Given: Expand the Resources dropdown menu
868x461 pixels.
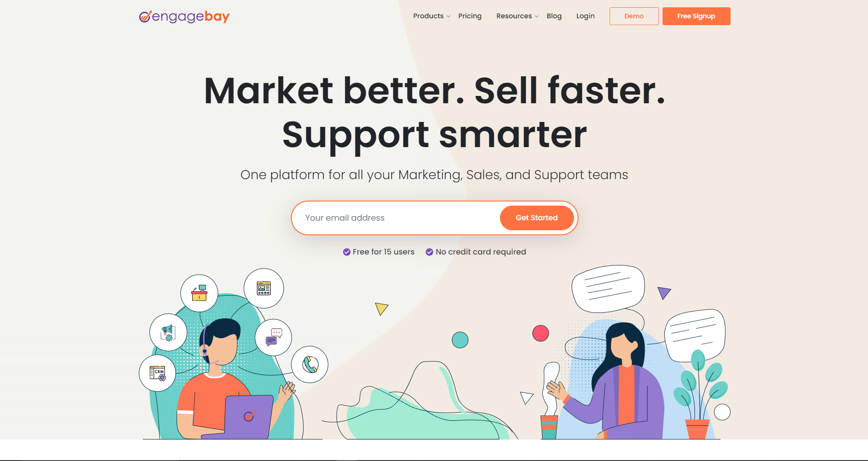Looking at the screenshot, I should (517, 16).
